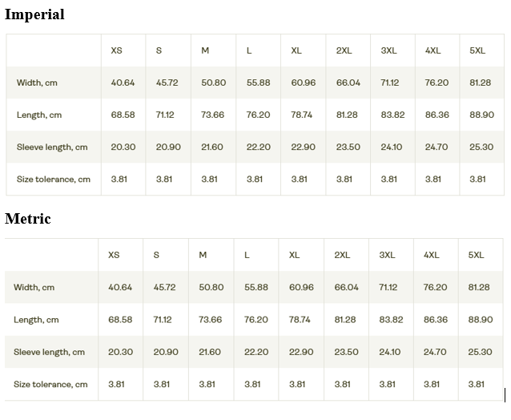Click Width, cm label in Imperial table
This screenshot has width=511, height=420.
[37, 83]
